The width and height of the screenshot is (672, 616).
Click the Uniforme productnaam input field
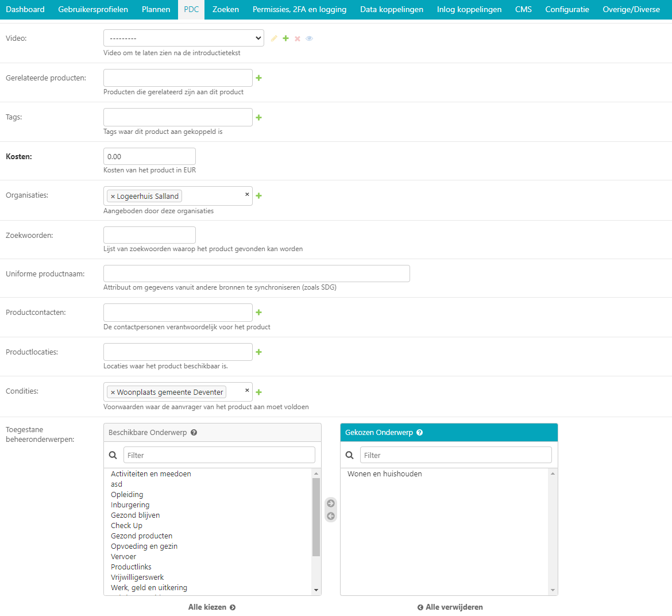coord(256,274)
